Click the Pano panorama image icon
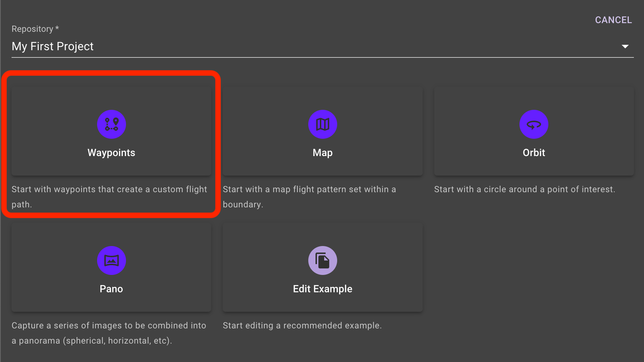The width and height of the screenshot is (644, 362). click(112, 260)
